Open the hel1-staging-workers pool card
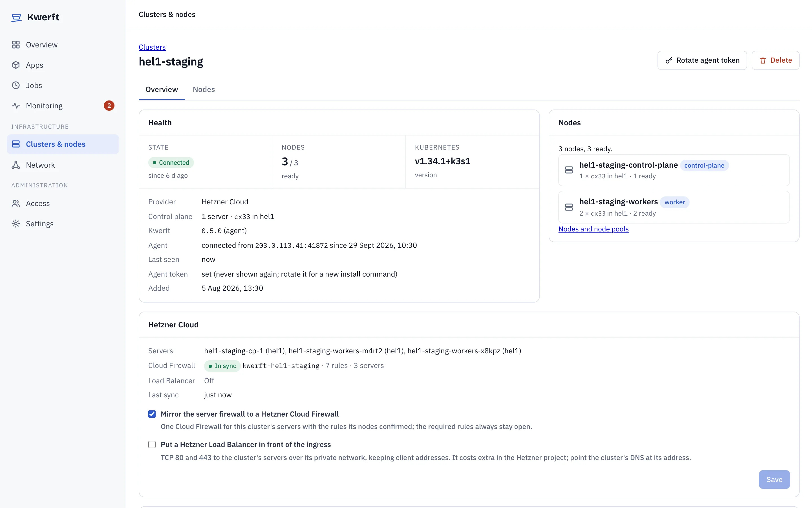 coord(674,207)
